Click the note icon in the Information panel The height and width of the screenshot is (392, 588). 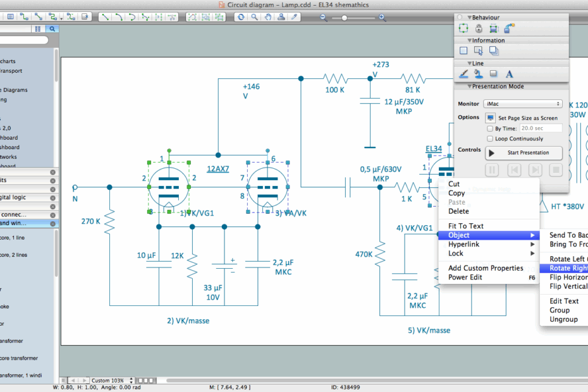click(x=463, y=51)
